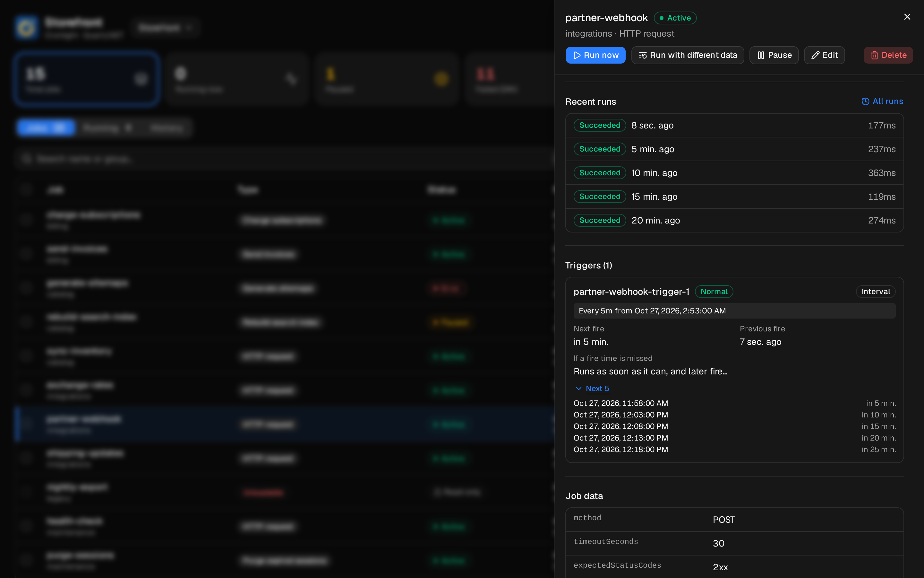Select the partner-webhook-trigger-1 name

(x=631, y=292)
